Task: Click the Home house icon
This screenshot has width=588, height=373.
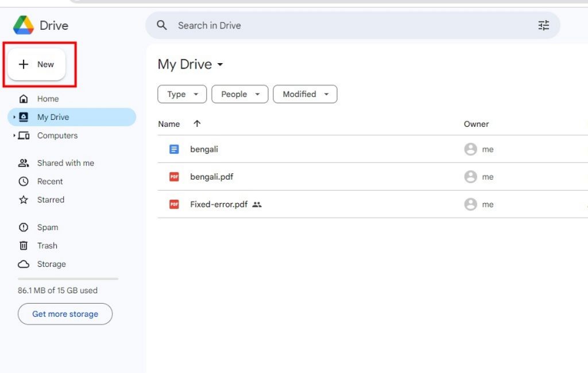Action: pos(24,99)
